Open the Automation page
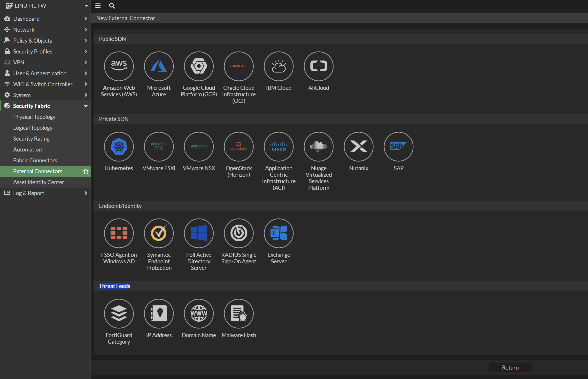588x379 pixels. (45, 149)
